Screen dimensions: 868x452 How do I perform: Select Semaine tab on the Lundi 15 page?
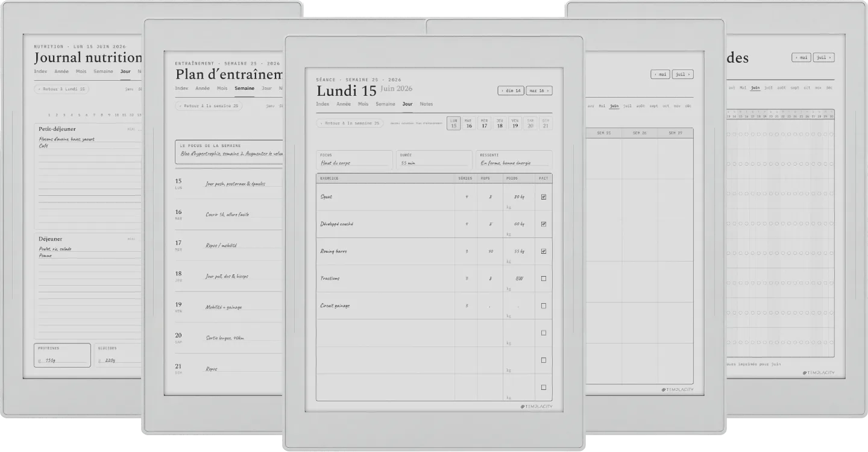click(385, 104)
